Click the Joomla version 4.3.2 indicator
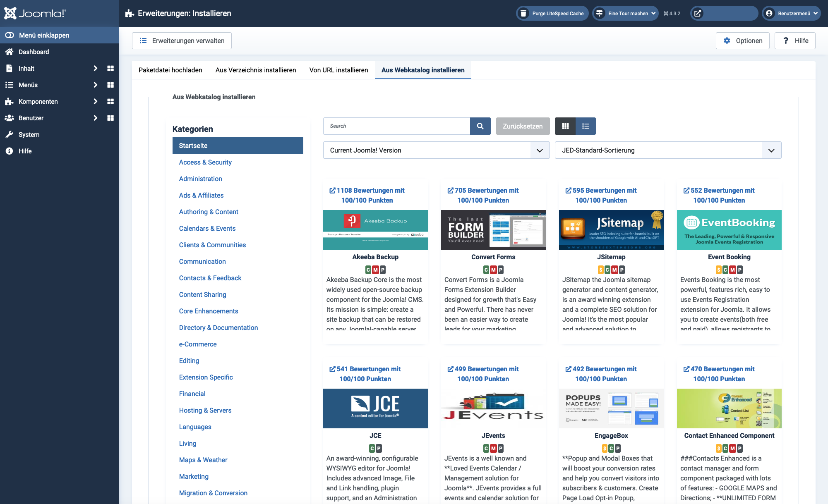 click(x=672, y=13)
